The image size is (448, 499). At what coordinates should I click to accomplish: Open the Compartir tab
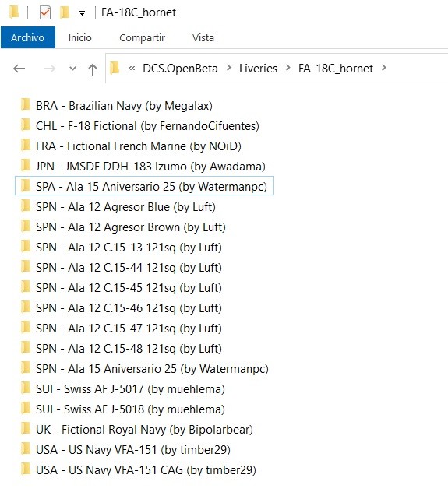pyautogui.click(x=142, y=38)
